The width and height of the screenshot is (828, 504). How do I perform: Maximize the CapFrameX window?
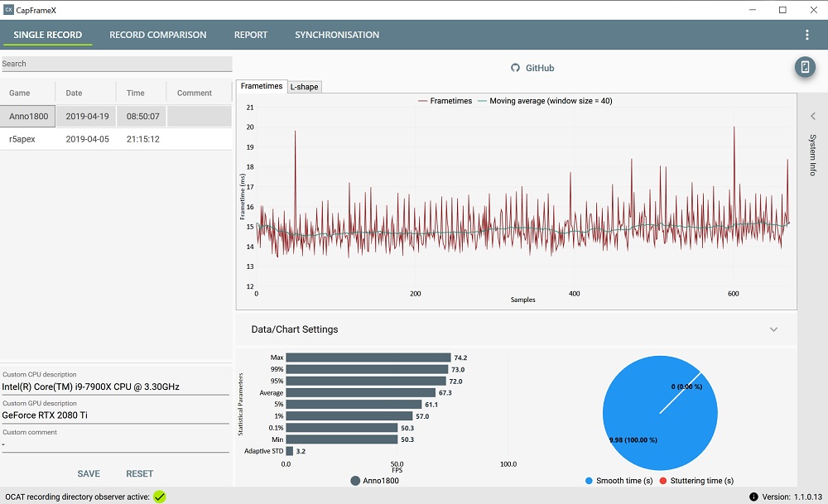782,9
